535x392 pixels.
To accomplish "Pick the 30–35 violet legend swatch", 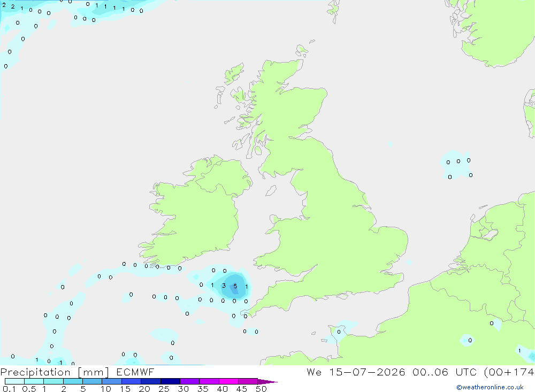I will coord(190,381).
